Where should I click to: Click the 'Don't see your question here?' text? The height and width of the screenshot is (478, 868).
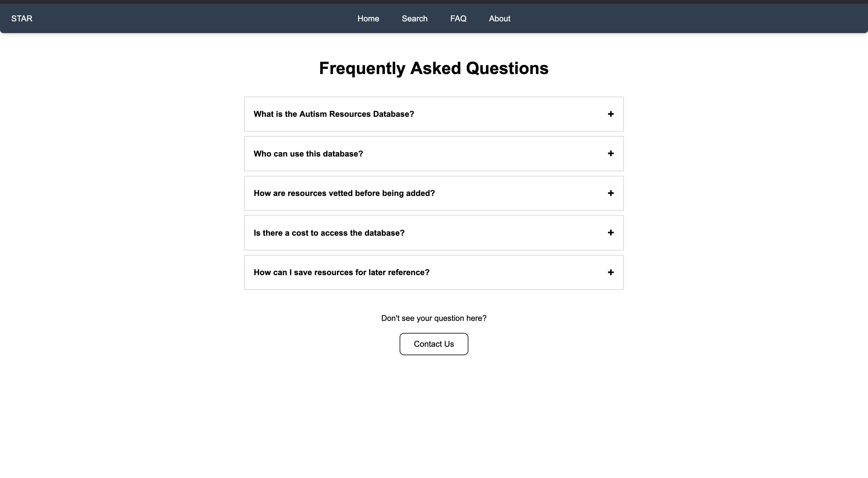pyautogui.click(x=434, y=318)
